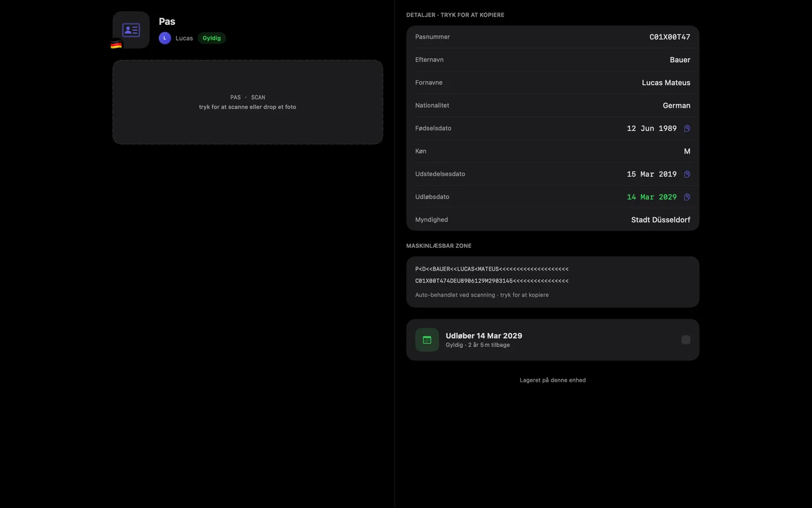812x508 pixels.
Task: Copy the Pasnummer C01X00T47 row
Action: (x=553, y=37)
